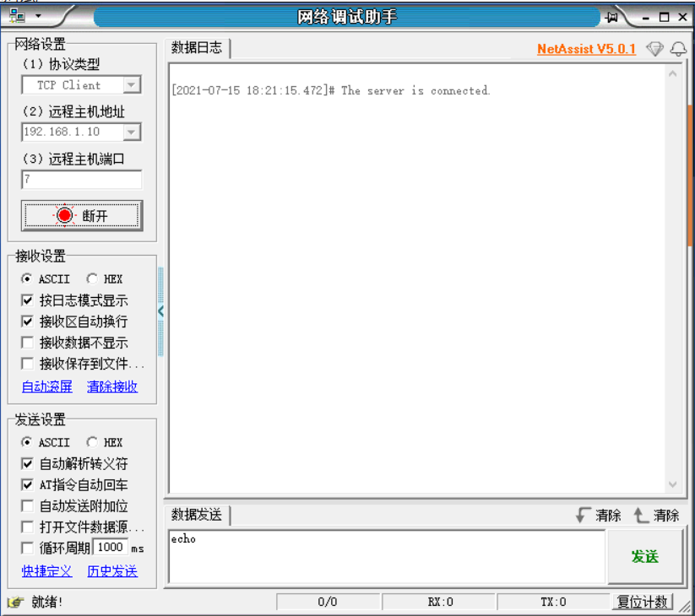Click the down-arrow clear icon above the send area
The height and width of the screenshot is (616, 695).
tap(583, 515)
